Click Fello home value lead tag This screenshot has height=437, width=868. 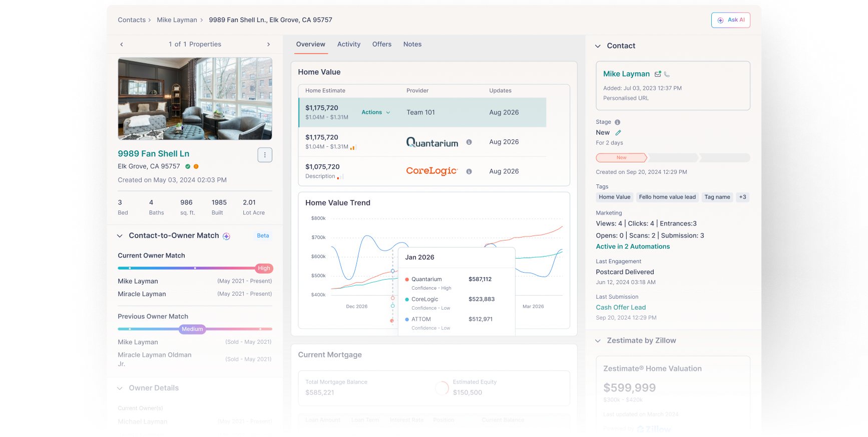tap(667, 197)
